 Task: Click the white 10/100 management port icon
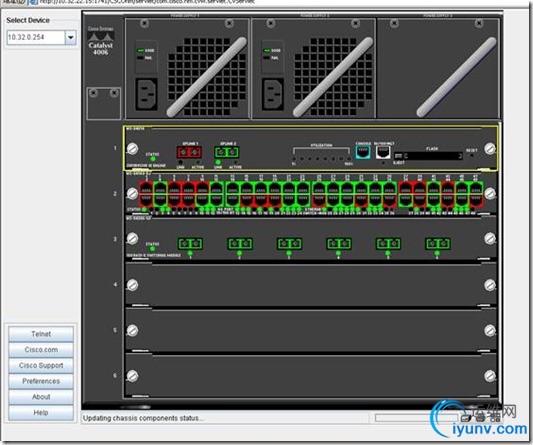(383, 152)
